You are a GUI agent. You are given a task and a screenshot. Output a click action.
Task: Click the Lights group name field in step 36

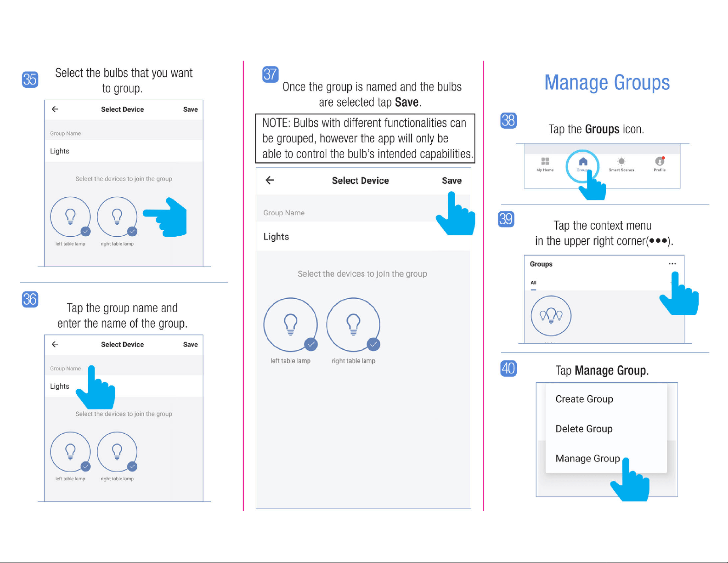coord(124,386)
